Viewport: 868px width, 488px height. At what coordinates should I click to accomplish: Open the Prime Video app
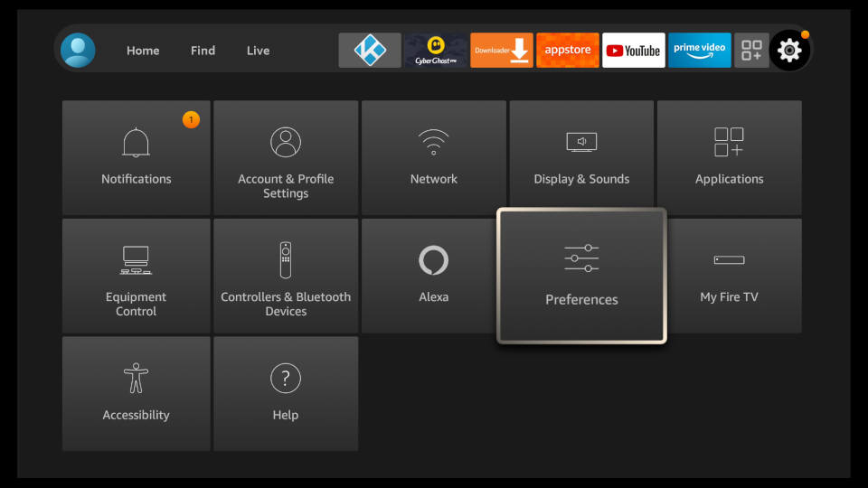pos(699,51)
